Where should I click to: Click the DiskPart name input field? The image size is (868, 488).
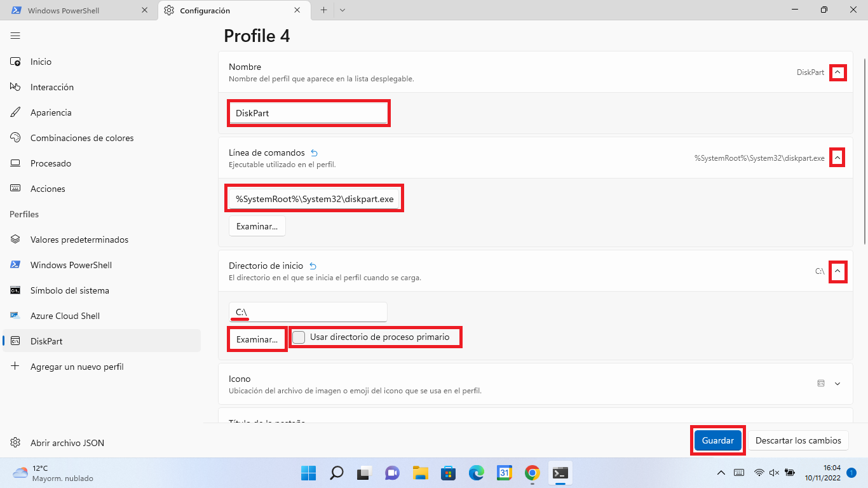point(308,113)
